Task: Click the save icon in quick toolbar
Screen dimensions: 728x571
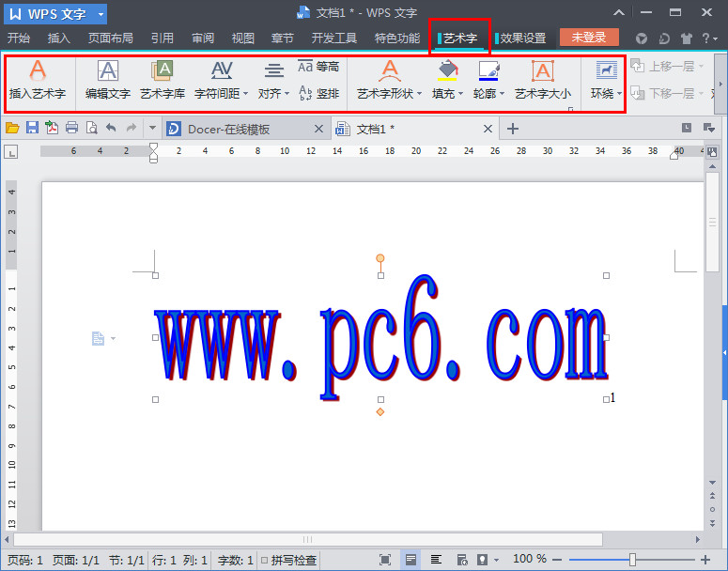Action: (x=32, y=128)
